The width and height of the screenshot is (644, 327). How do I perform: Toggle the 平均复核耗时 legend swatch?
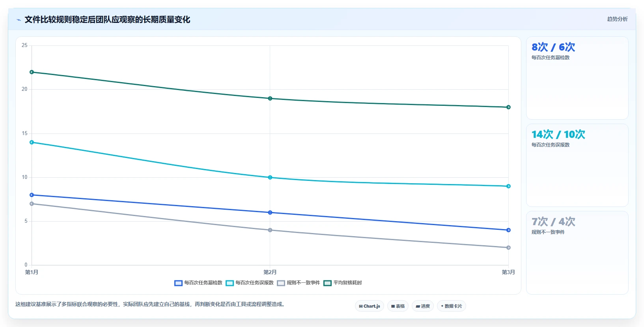[327, 283]
